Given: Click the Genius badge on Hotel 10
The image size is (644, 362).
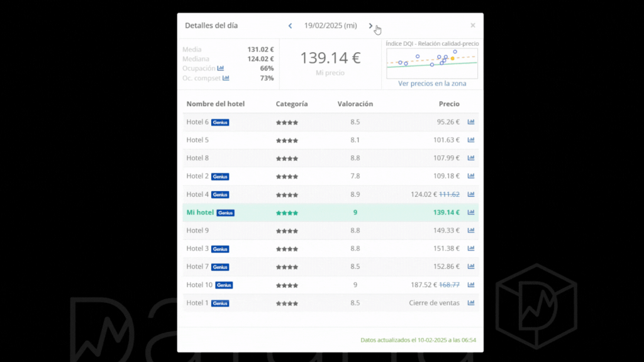Looking at the screenshot, I should (x=224, y=285).
